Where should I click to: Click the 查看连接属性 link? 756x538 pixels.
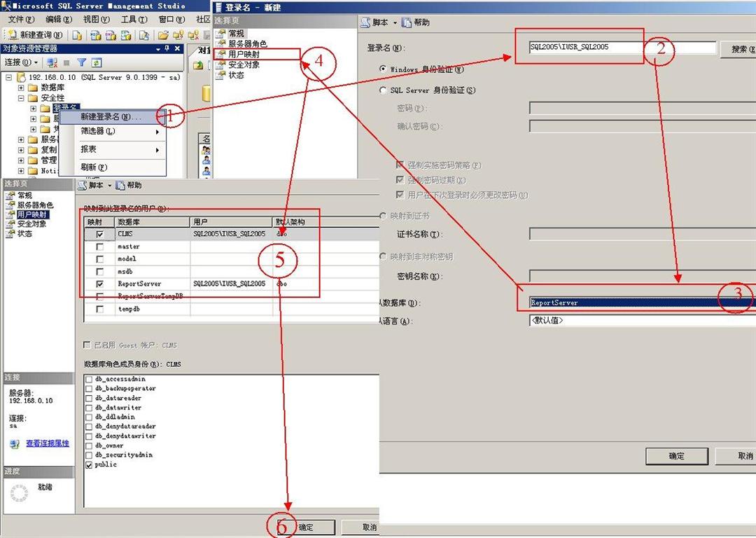[x=48, y=443]
